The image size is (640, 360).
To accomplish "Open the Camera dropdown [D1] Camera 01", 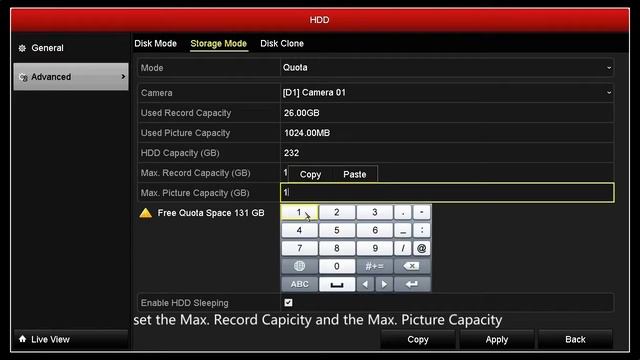I will [447, 93].
